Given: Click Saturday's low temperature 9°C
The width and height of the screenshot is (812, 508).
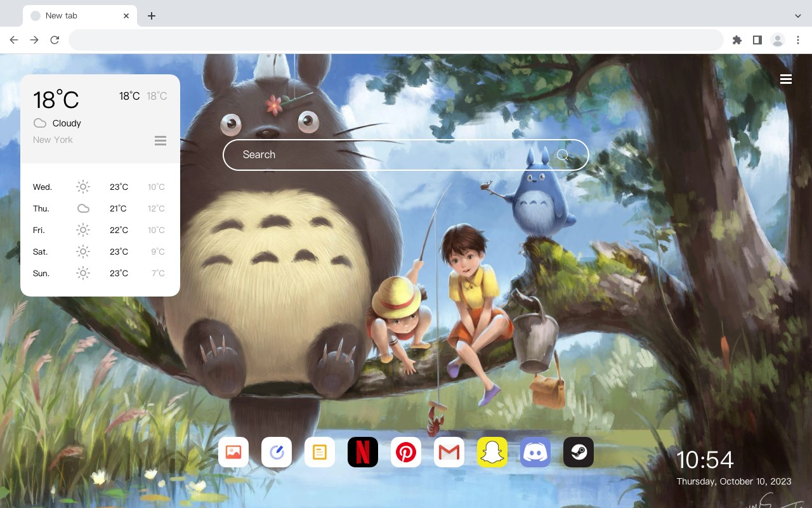Looking at the screenshot, I should (158, 252).
